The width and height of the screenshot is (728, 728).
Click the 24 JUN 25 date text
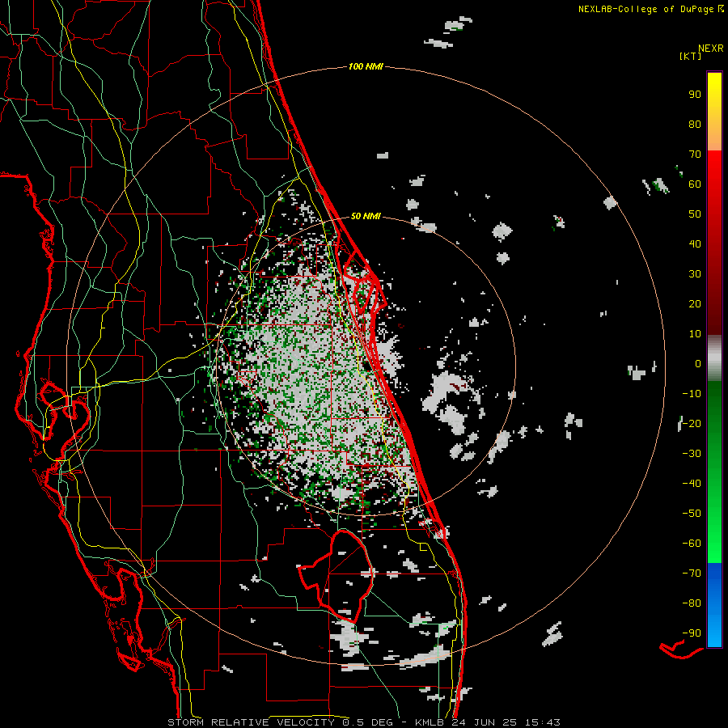pyautogui.click(x=485, y=722)
